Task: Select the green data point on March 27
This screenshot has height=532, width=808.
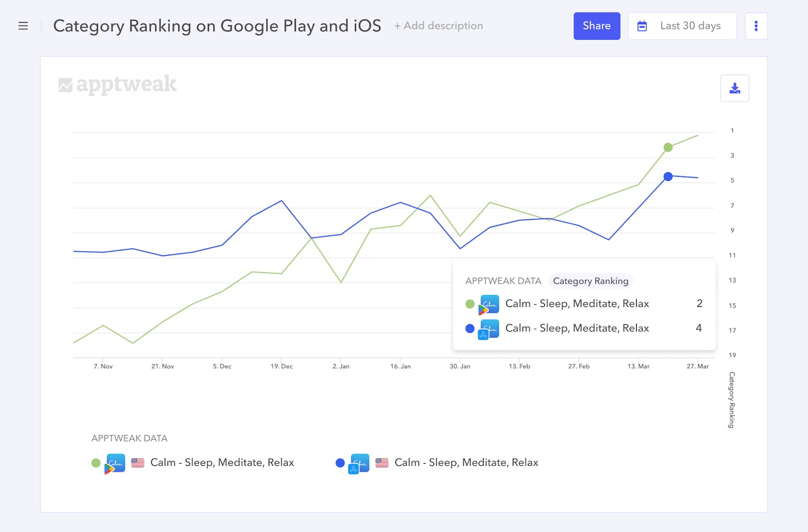Action: point(668,147)
